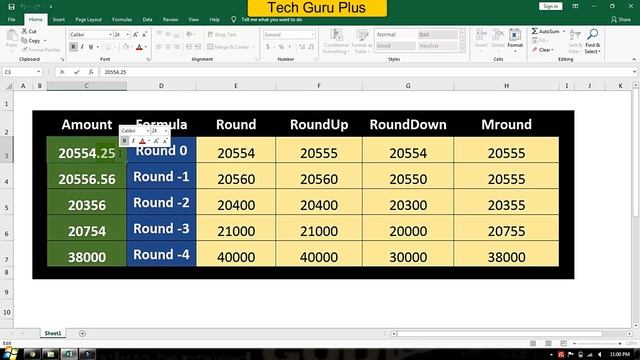Open Find & Select magnifier
Image resolution: width=640 pixels, height=360 pixels.
(593, 41)
